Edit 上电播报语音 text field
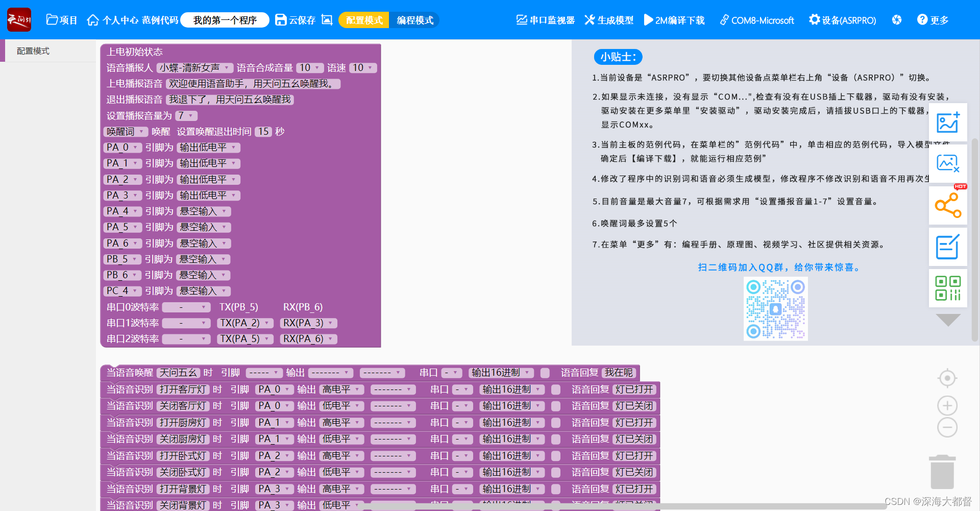Viewport: 980px width, 511px height. (x=253, y=84)
